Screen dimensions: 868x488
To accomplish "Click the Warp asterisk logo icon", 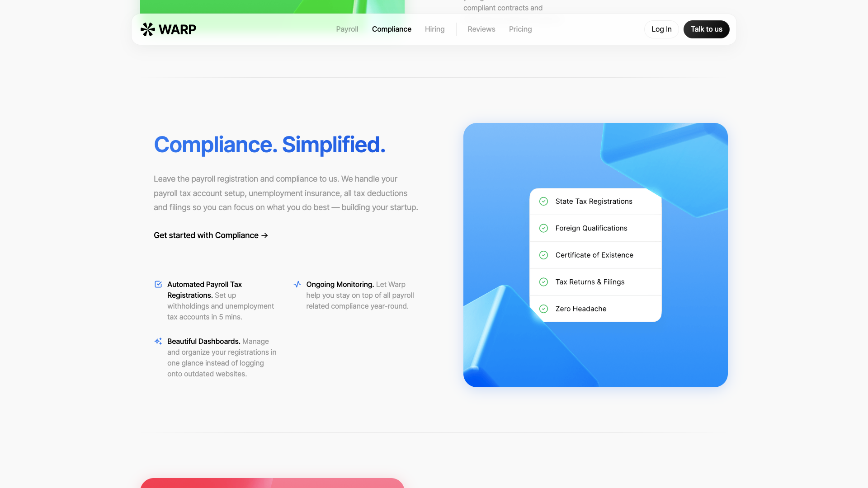I will pyautogui.click(x=147, y=29).
